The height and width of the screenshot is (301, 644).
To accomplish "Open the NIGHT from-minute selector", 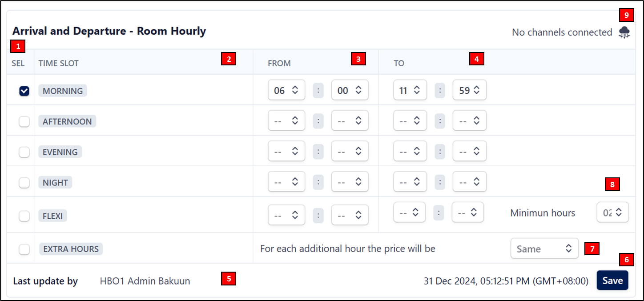I will click(350, 182).
